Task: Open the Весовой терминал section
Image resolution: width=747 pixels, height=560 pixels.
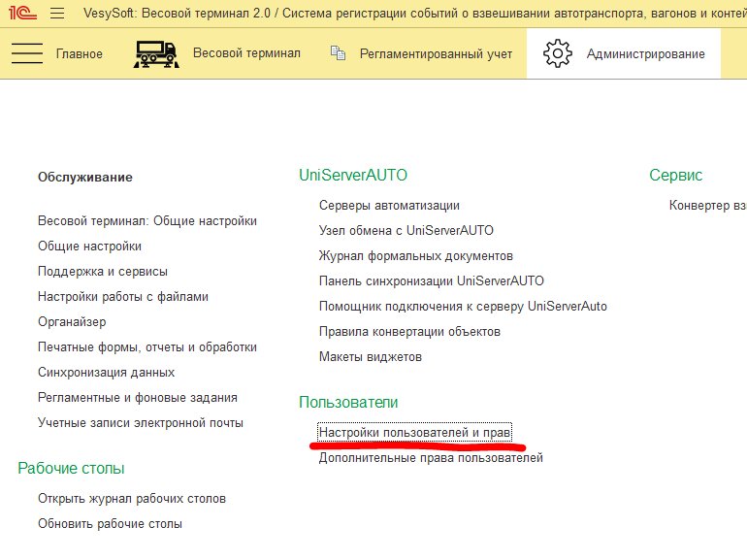Action: (x=246, y=53)
